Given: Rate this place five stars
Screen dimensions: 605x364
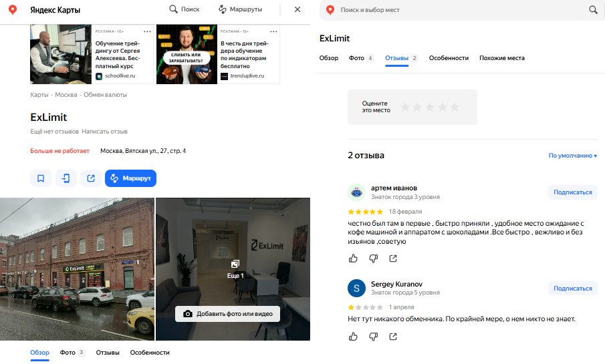Looking at the screenshot, I should pyautogui.click(x=455, y=107).
